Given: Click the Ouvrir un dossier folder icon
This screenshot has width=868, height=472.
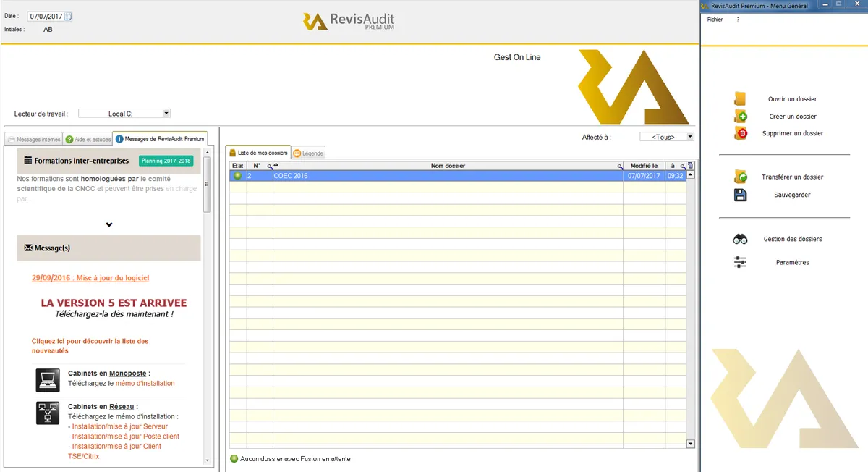Looking at the screenshot, I should (740, 99).
